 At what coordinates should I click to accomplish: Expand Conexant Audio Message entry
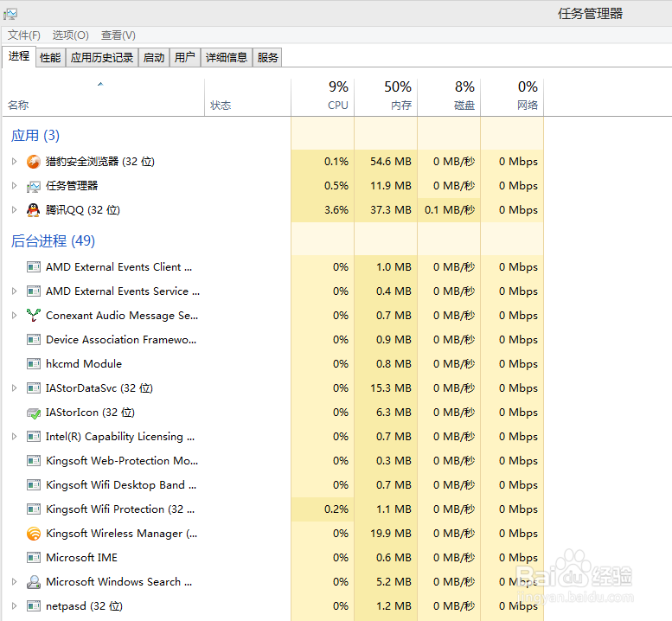point(14,316)
